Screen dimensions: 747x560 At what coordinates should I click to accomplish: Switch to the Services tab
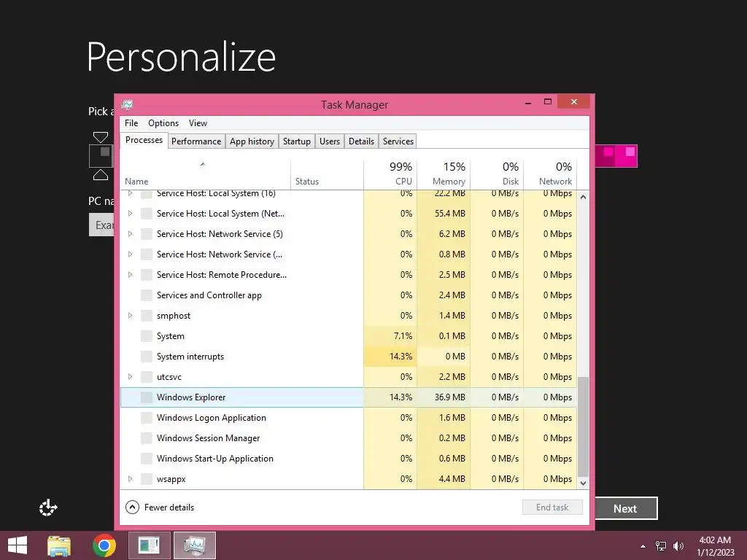398,141
